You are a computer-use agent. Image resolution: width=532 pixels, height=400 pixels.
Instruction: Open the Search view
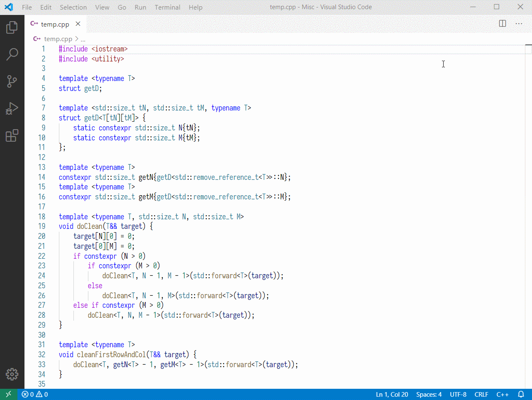pos(12,54)
